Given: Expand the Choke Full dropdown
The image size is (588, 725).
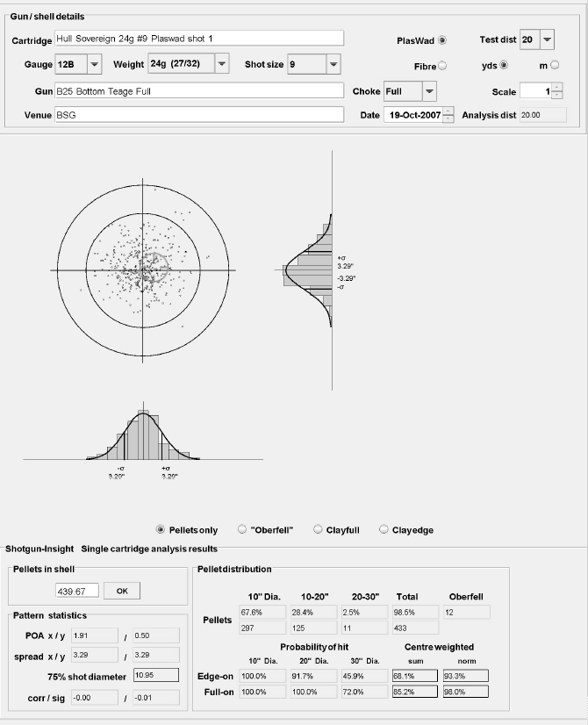Looking at the screenshot, I should pos(429,91).
